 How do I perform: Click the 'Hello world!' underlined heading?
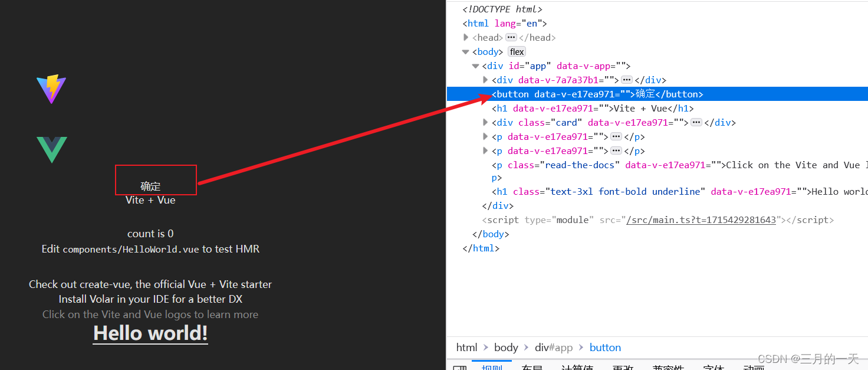[150, 333]
